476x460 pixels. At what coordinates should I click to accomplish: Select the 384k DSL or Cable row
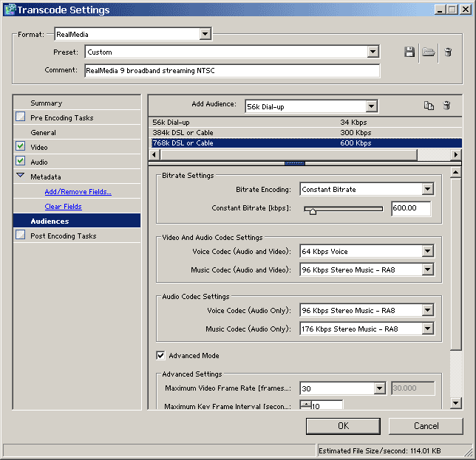[x=307, y=132]
